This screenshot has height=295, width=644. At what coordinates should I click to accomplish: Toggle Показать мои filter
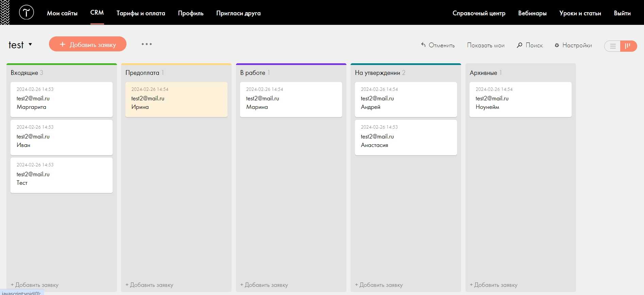click(x=486, y=45)
